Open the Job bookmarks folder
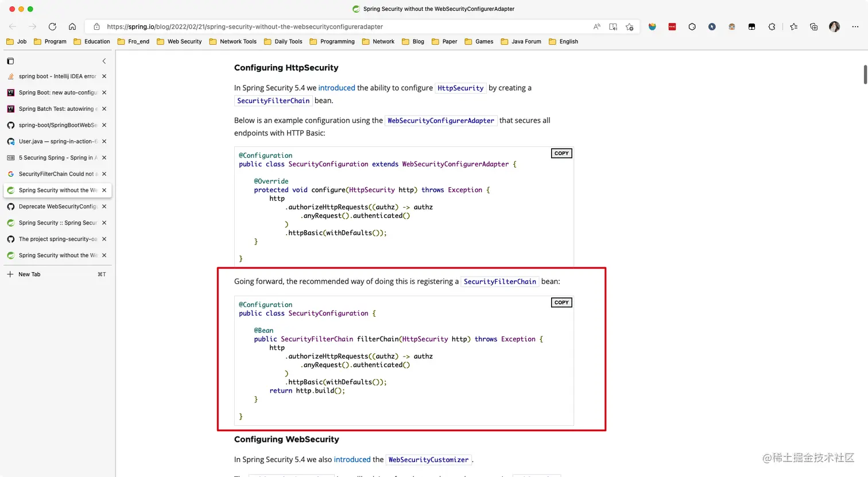868x477 pixels. tap(16, 41)
